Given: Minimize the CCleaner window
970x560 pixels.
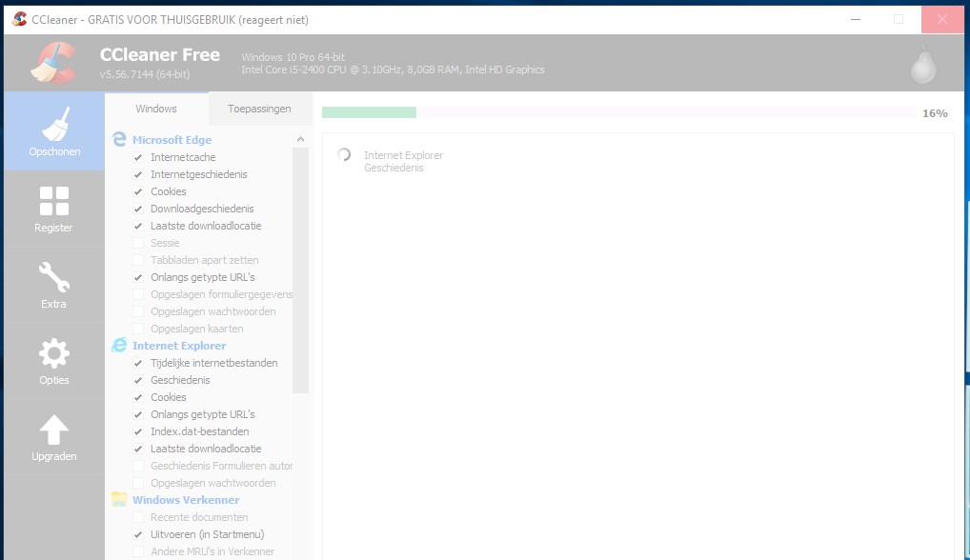Looking at the screenshot, I should [856, 20].
